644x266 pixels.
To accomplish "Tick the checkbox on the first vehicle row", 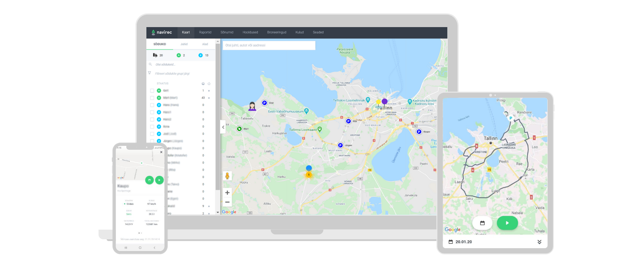I will 152,91.
